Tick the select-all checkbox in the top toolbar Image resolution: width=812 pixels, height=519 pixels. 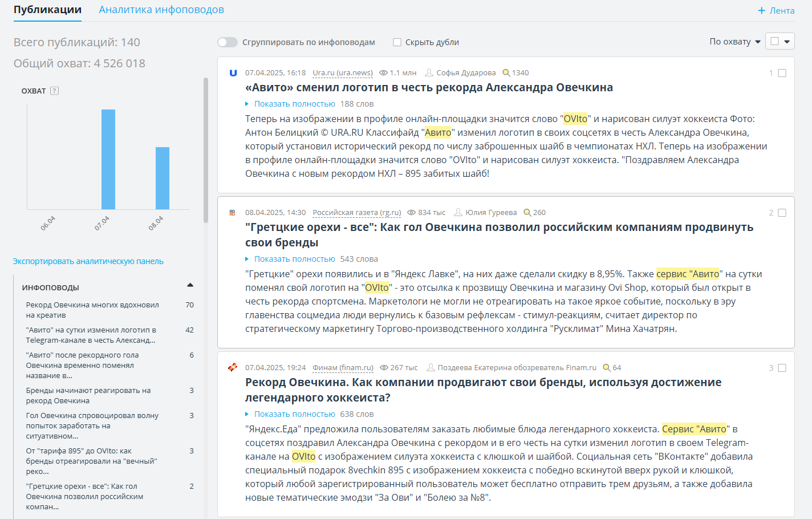[774, 41]
